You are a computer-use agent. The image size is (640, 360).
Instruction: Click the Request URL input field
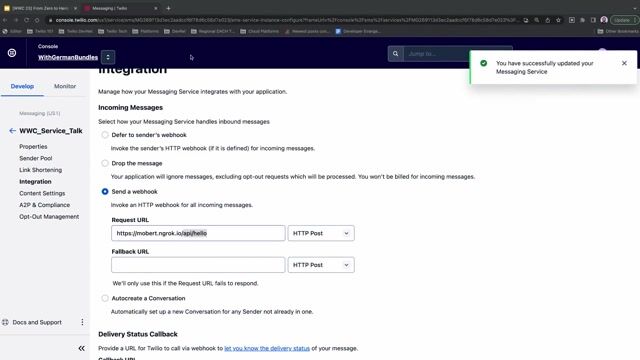point(198,233)
